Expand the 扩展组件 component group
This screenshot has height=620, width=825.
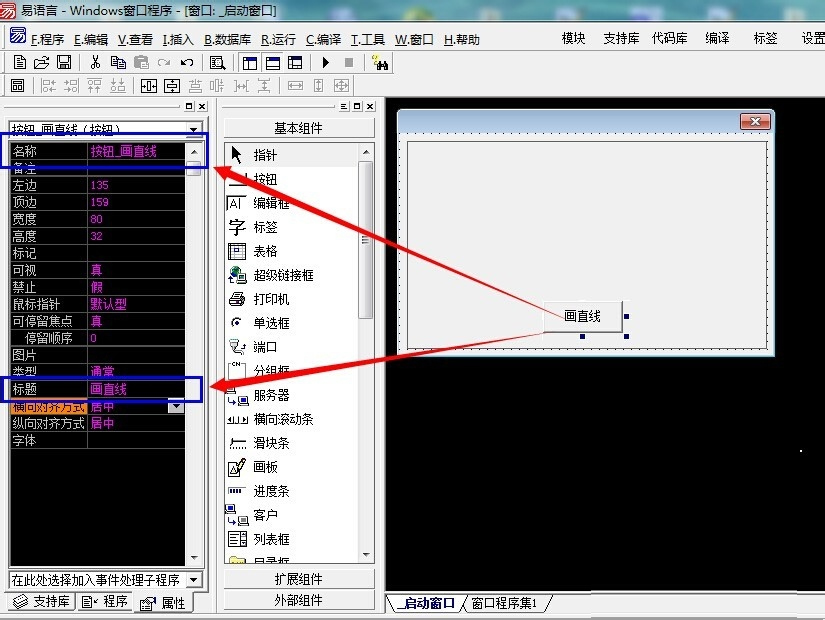tap(298, 579)
